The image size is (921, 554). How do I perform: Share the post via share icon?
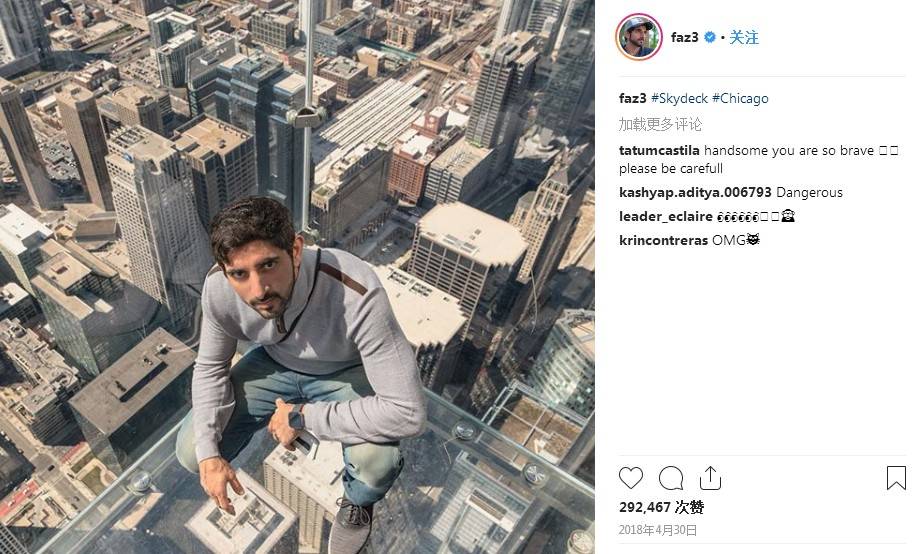click(710, 478)
